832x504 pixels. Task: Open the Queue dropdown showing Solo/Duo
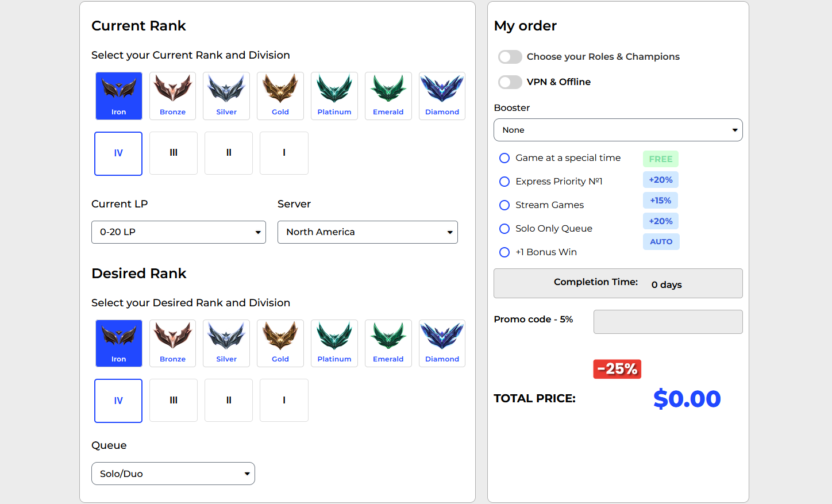(x=173, y=474)
